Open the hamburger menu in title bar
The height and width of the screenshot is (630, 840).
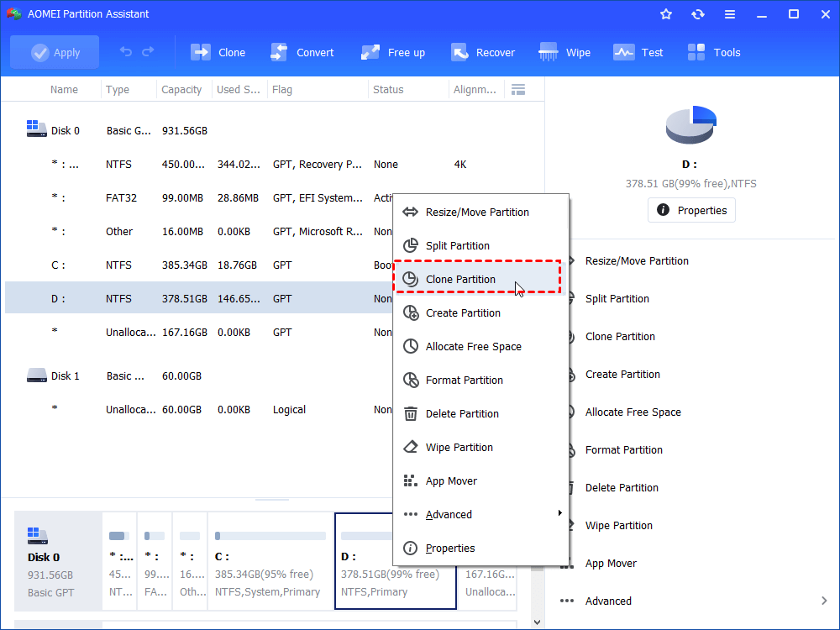tap(729, 13)
